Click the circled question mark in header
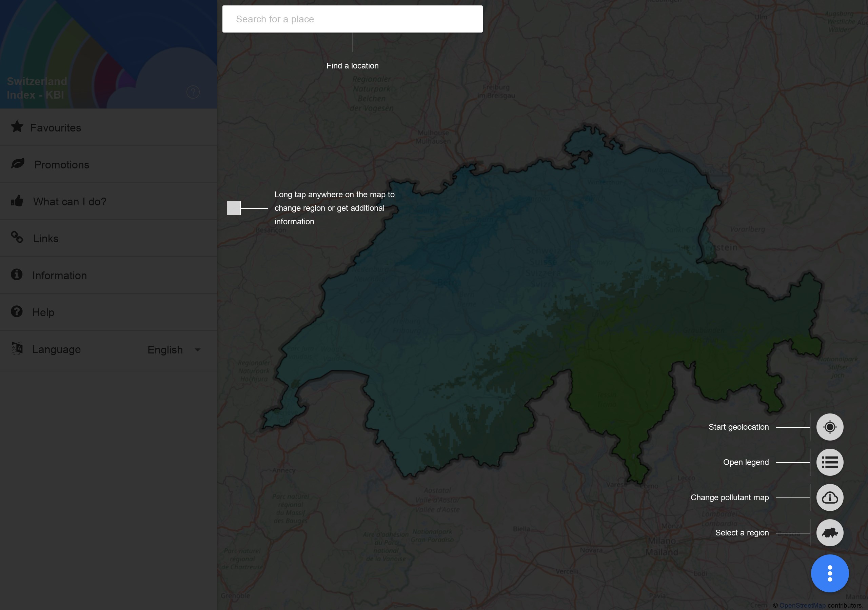868x610 pixels. tap(193, 92)
